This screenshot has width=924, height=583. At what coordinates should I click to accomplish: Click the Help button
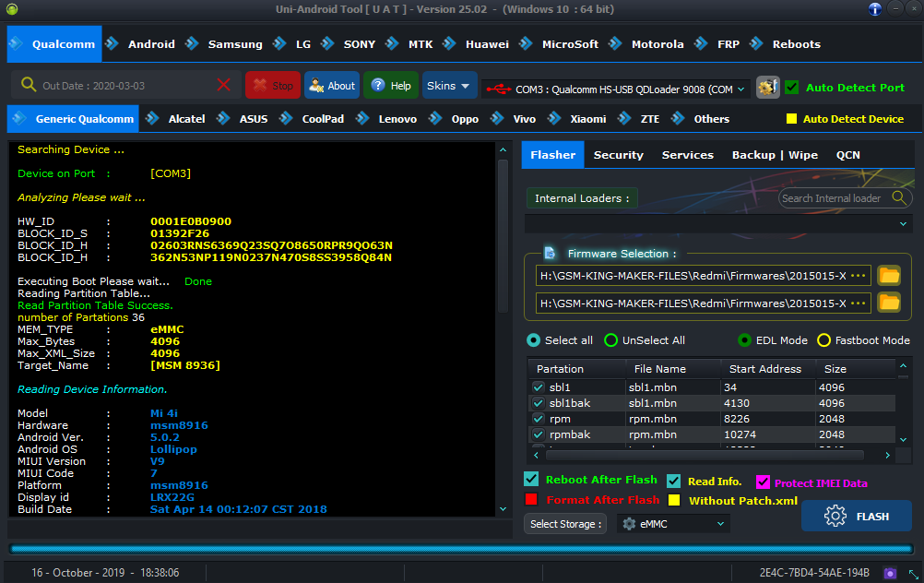391,86
